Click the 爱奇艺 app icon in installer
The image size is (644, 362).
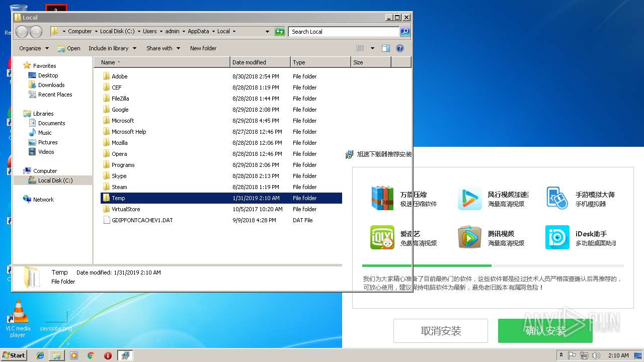coord(382,237)
